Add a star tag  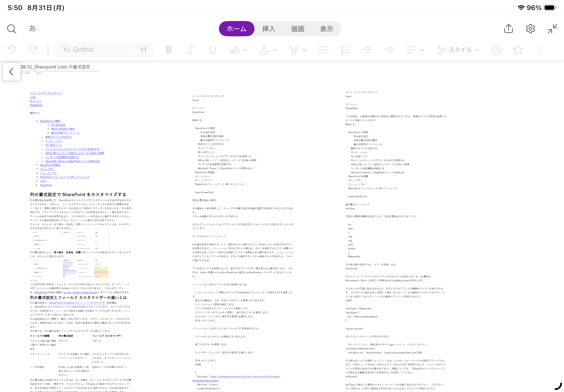click(x=518, y=50)
